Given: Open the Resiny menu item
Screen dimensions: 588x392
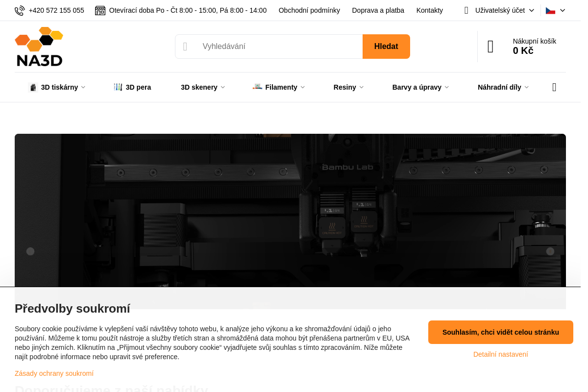Looking at the screenshot, I should coord(348,87).
